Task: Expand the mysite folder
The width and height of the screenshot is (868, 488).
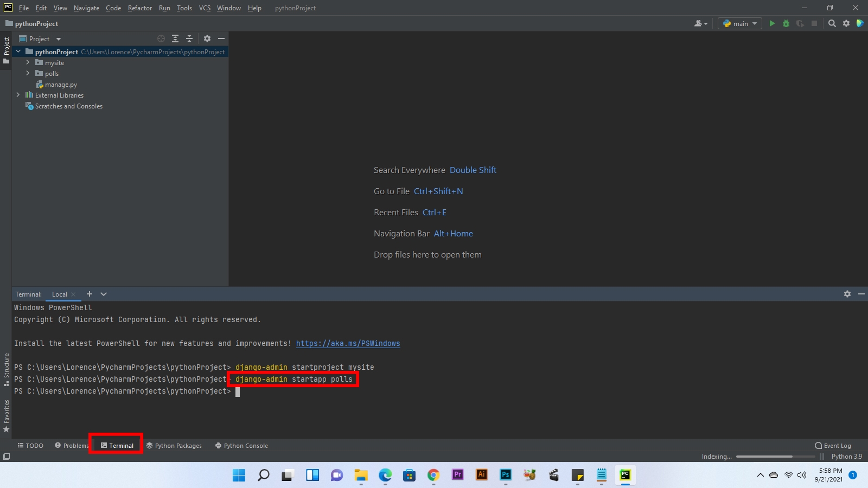Action: click(28, 62)
